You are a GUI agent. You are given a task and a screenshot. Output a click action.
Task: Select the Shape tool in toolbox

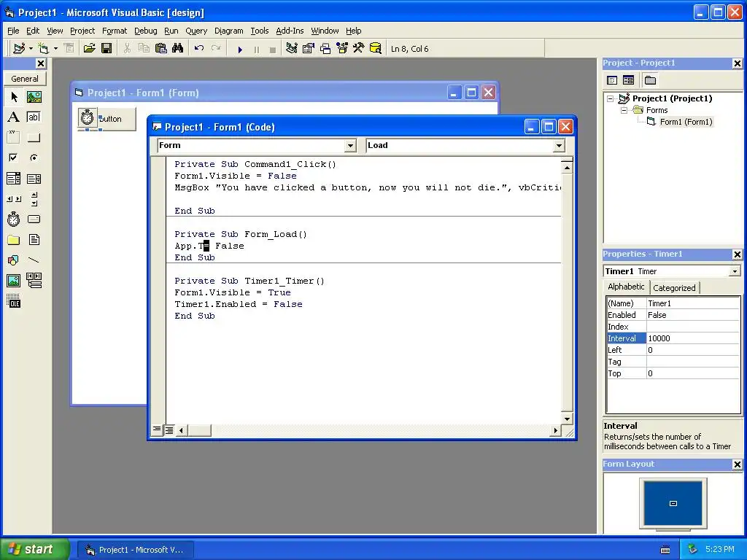(14, 260)
